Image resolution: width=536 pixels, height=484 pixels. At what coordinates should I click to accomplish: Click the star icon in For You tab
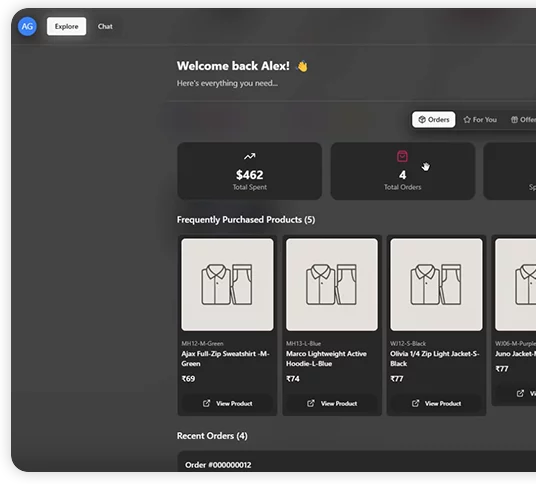click(x=467, y=120)
